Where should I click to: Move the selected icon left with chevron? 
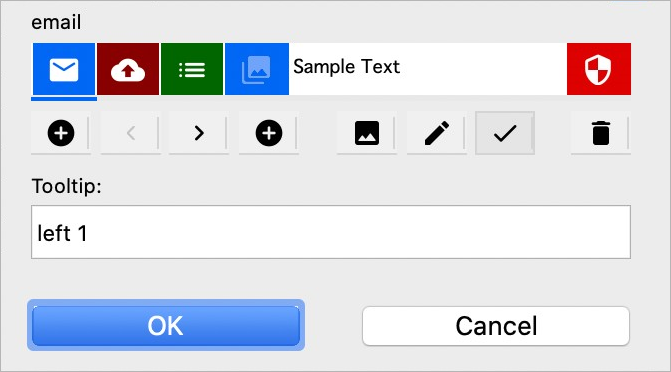pos(131,133)
